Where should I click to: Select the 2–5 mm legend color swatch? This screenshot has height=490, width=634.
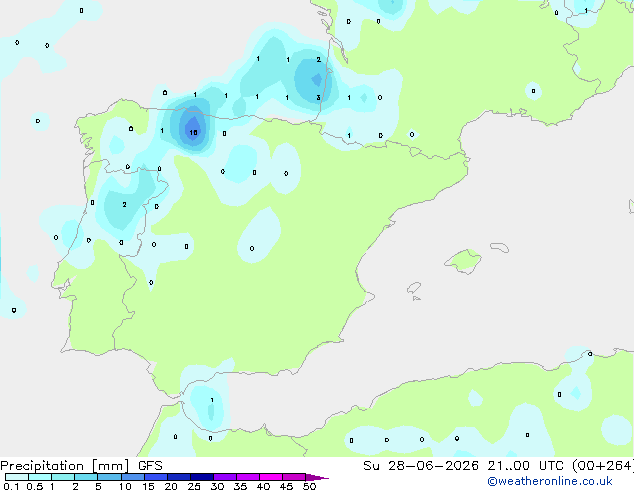point(86,477)
